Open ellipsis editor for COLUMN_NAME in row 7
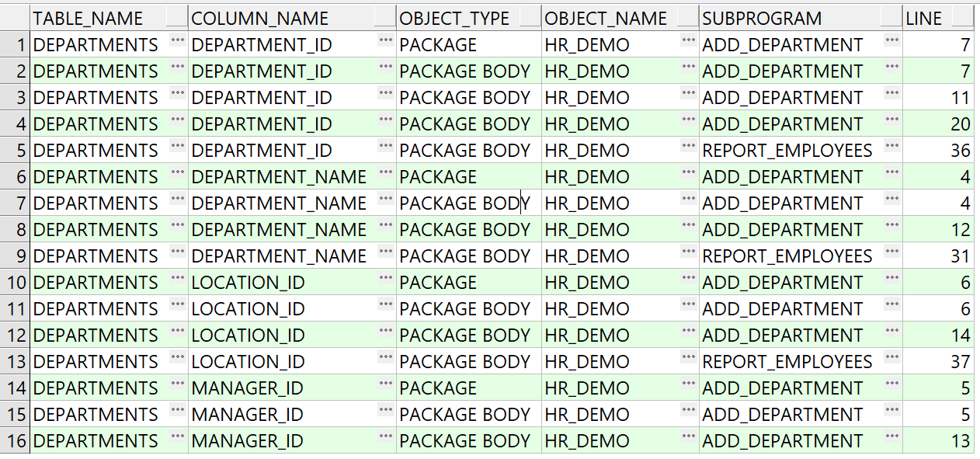 pyautogui.click(x=386, y=199)
